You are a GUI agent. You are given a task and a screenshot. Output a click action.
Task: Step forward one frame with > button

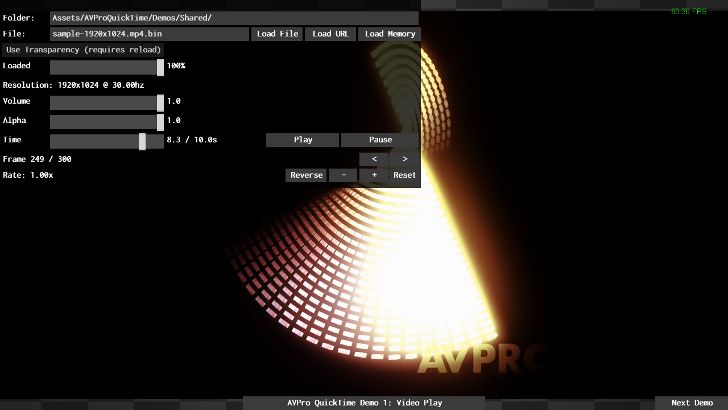click(404, 159)
